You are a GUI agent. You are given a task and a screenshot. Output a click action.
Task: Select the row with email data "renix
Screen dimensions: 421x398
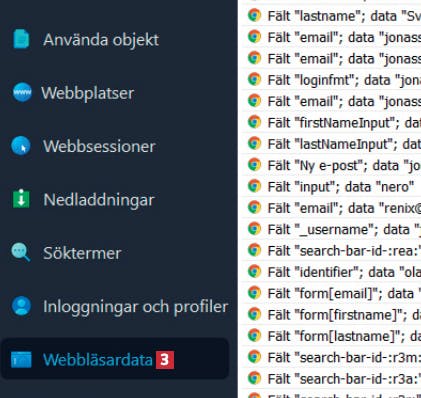pyautogui.click(x=331, y=208)
